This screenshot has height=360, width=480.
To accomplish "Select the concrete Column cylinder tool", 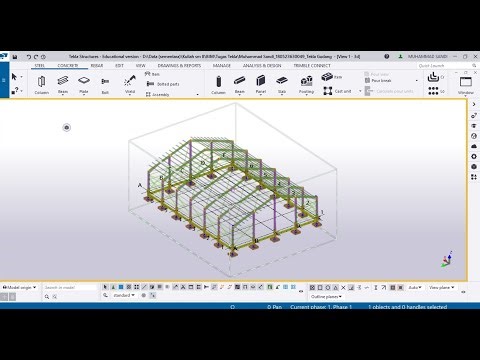I will click(x=218, y=85).
